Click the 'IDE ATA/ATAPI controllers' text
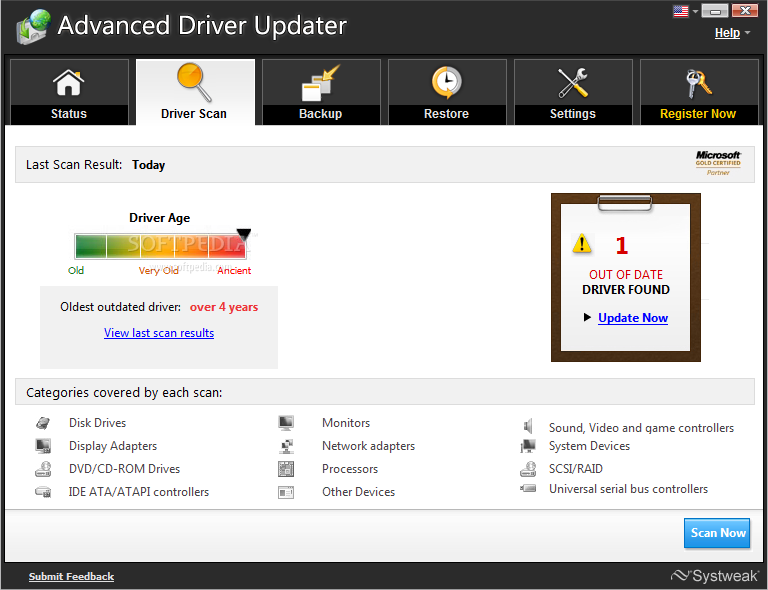The height and width of the screenshot is (590, 768). click(139, 492)
